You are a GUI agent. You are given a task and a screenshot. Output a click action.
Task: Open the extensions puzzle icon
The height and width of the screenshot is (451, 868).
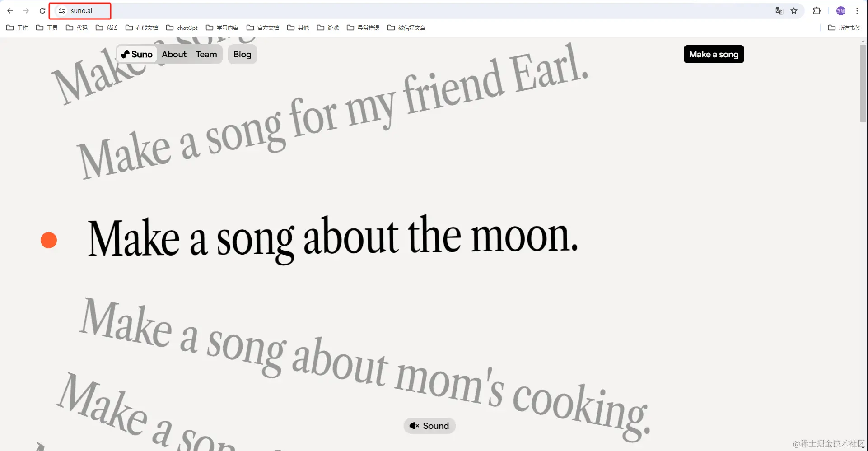817,11
